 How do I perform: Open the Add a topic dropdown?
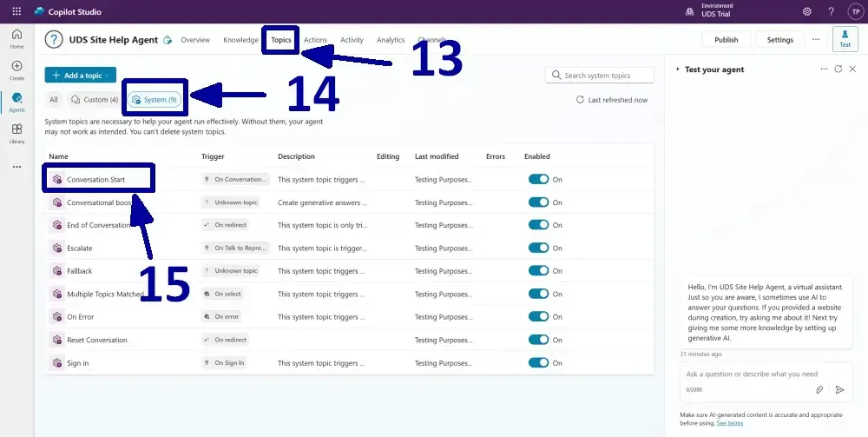80,76
